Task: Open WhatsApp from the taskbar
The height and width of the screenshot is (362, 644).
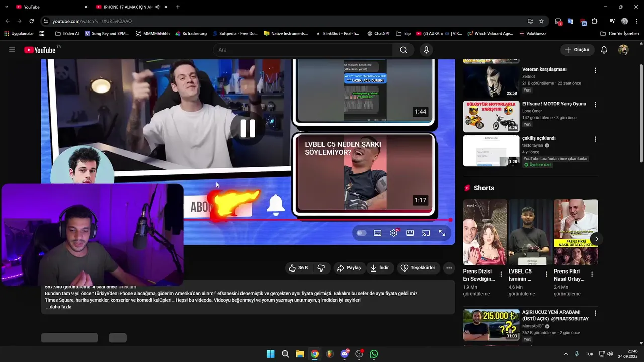Action: coord(374,354)
